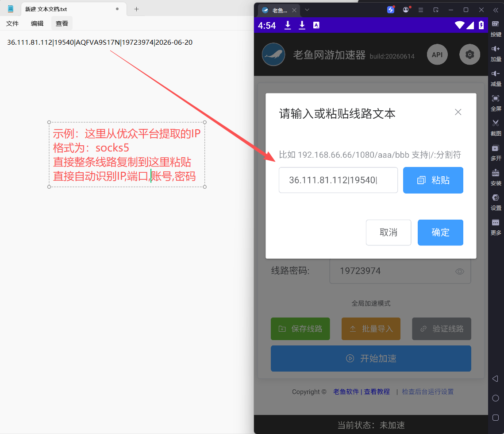Click emulator window rotate/resize icon
The height and width of the screenshot is (434, 504).
436,10
